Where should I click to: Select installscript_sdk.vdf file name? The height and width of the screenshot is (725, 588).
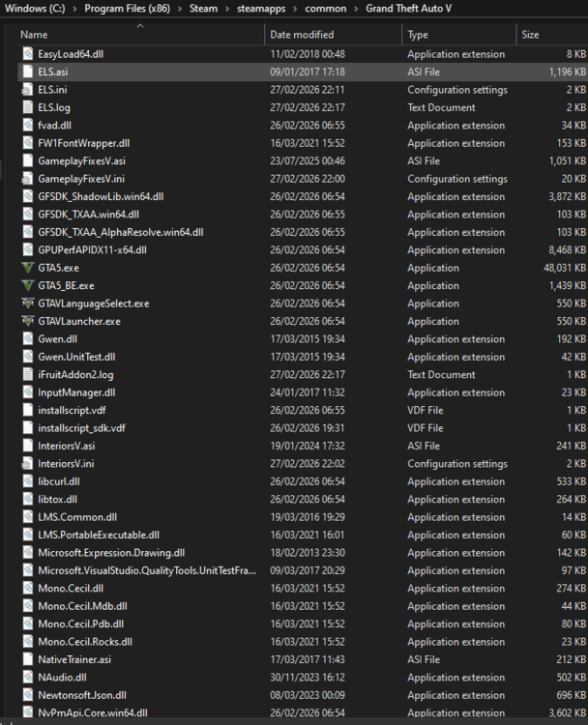click(81, 428)
